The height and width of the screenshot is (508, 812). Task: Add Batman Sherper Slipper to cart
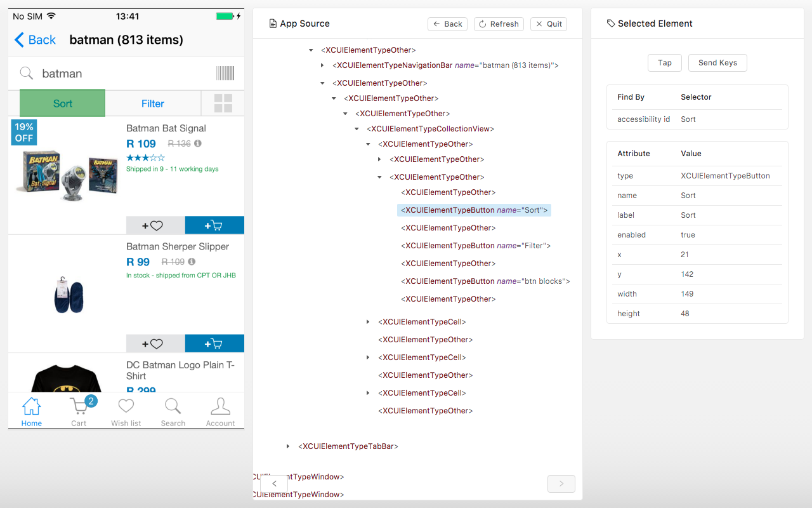pyautogui.click(x=214, y=344)
